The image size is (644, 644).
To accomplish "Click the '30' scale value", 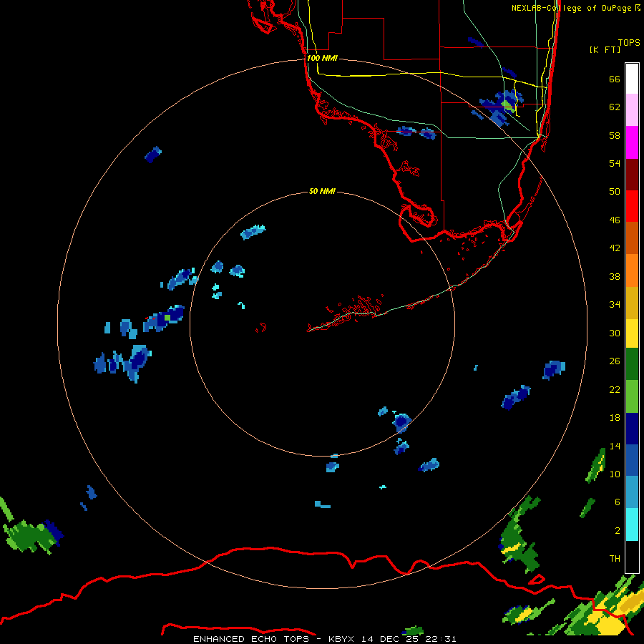I will click(615, 333).
